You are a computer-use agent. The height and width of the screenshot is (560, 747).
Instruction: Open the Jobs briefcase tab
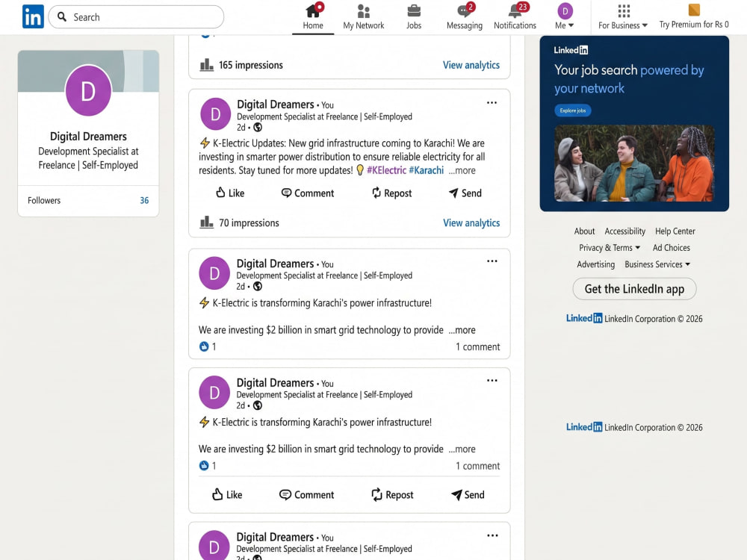coord(414,17)
